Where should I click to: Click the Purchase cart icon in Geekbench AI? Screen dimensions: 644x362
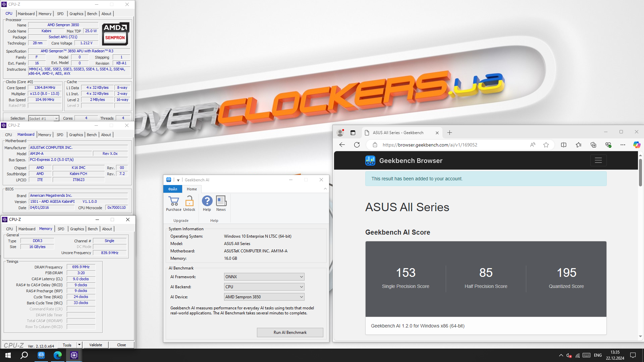(x=174, y=201)
